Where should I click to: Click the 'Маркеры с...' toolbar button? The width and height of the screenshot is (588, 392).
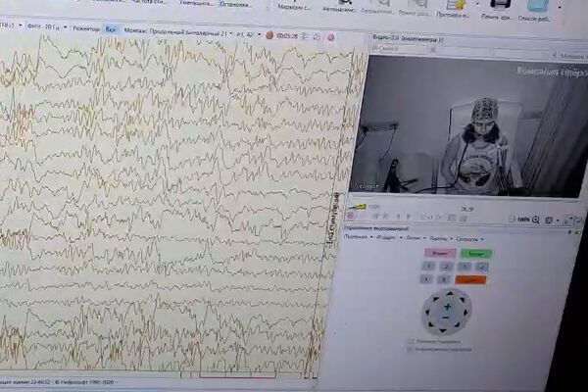(294, 7)
